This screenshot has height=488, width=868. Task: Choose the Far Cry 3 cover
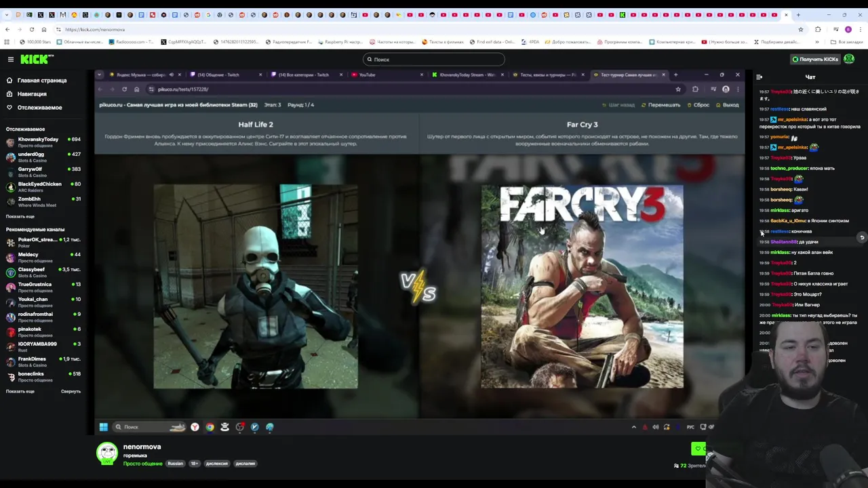point(583,287)
